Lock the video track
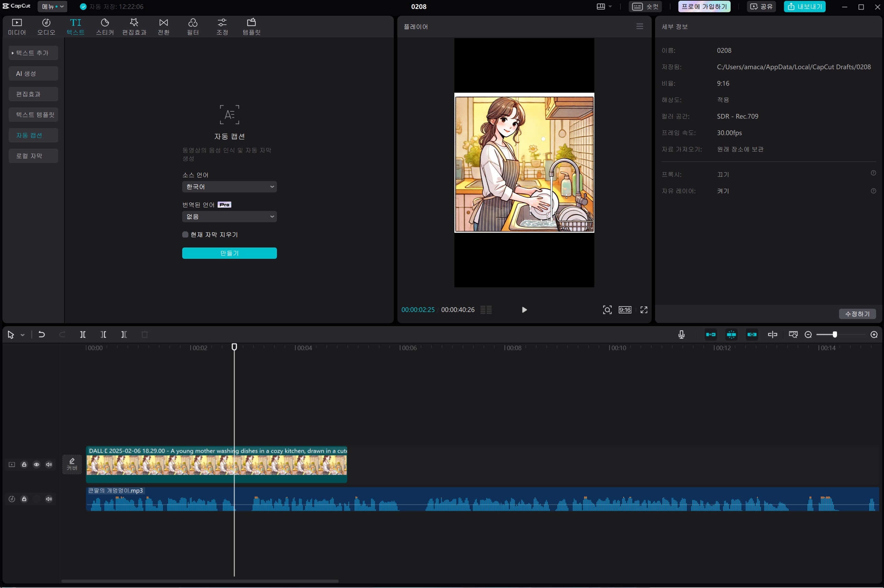 (24, 465)
